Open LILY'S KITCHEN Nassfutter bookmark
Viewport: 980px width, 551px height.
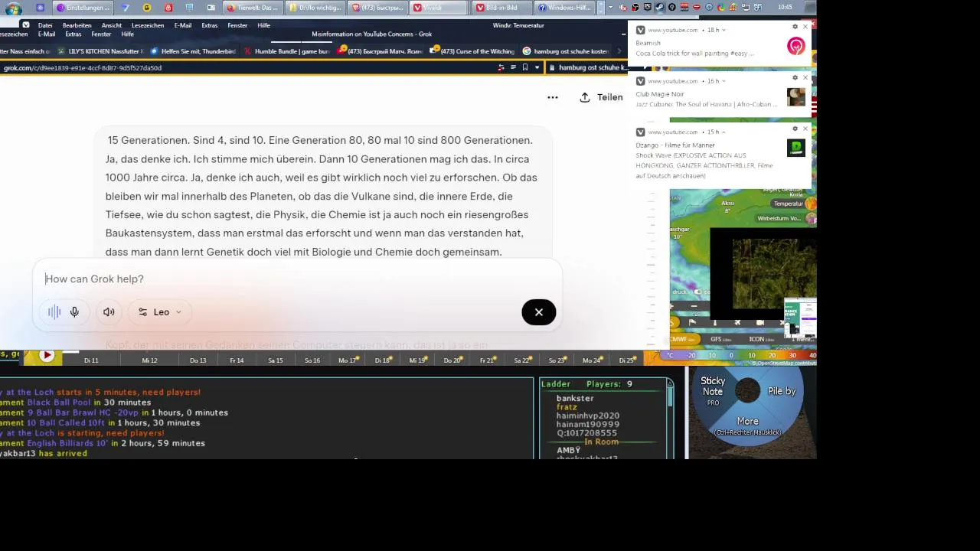pyautogui.click(x=101, y=51)
